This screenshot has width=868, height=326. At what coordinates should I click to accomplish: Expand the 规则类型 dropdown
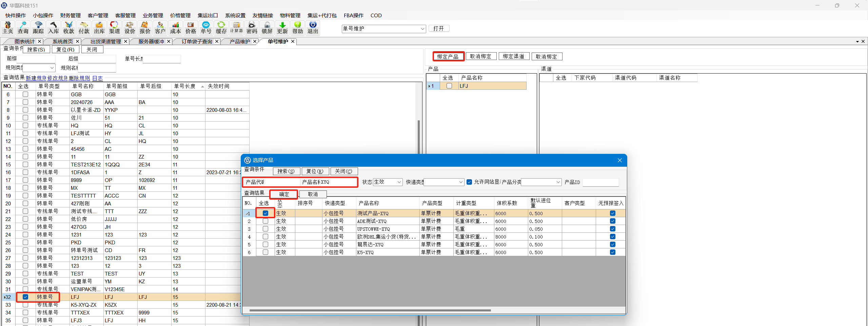(x=52, y=68)
